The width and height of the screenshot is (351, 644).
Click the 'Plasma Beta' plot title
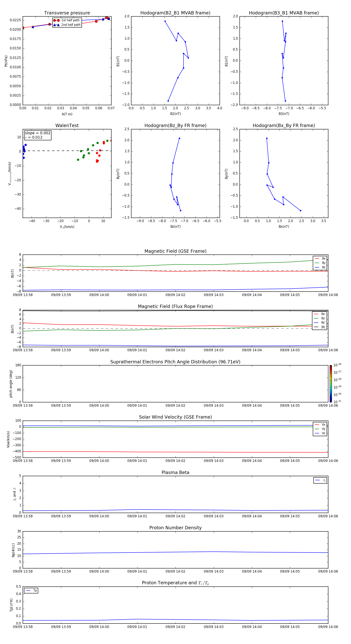click(175, 473)
